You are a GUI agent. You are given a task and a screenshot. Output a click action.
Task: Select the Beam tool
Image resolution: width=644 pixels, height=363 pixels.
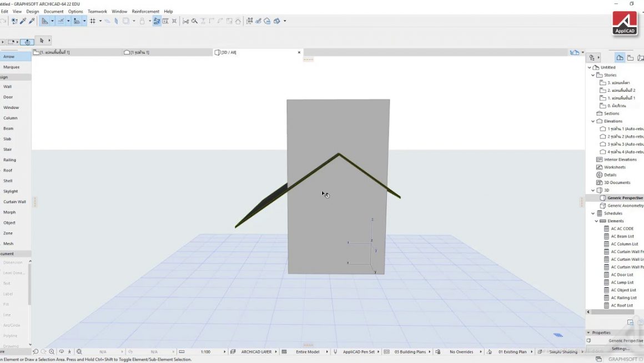[8, 128]
